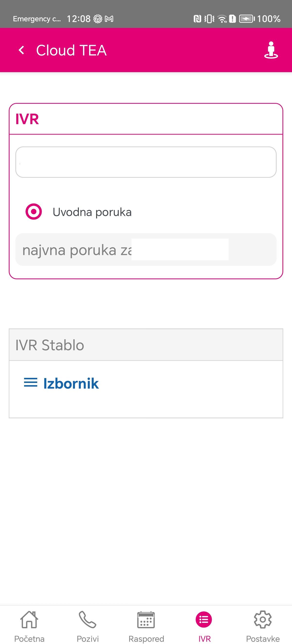The width and height of the screenshot is (292, 644).
Task: Switch to the Pozivi tab label
Action: coord(88,639)
